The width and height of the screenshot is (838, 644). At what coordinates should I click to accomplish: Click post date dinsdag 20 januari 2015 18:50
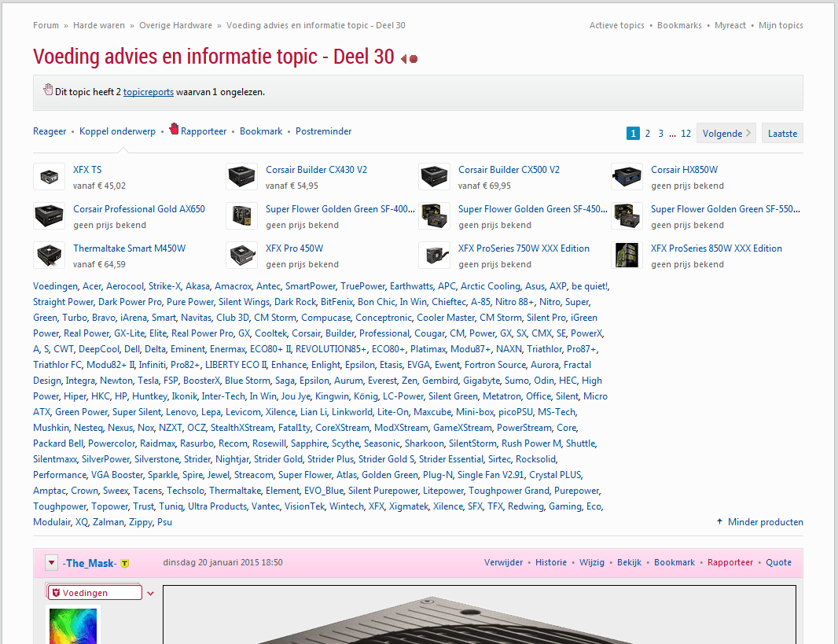point(222,562)
